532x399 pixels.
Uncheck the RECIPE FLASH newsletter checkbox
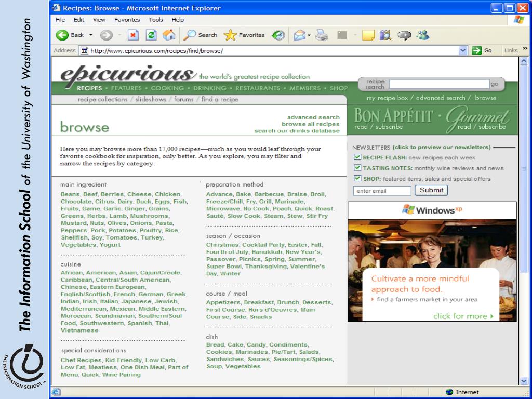(357, 157)
